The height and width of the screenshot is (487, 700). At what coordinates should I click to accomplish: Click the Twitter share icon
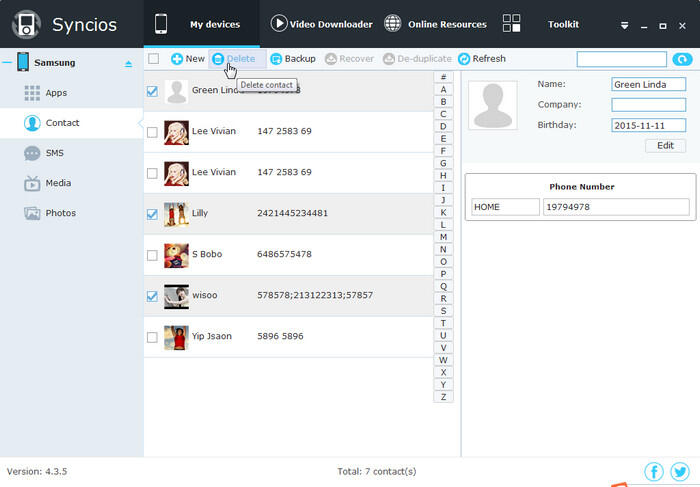[x=680, y=471]
